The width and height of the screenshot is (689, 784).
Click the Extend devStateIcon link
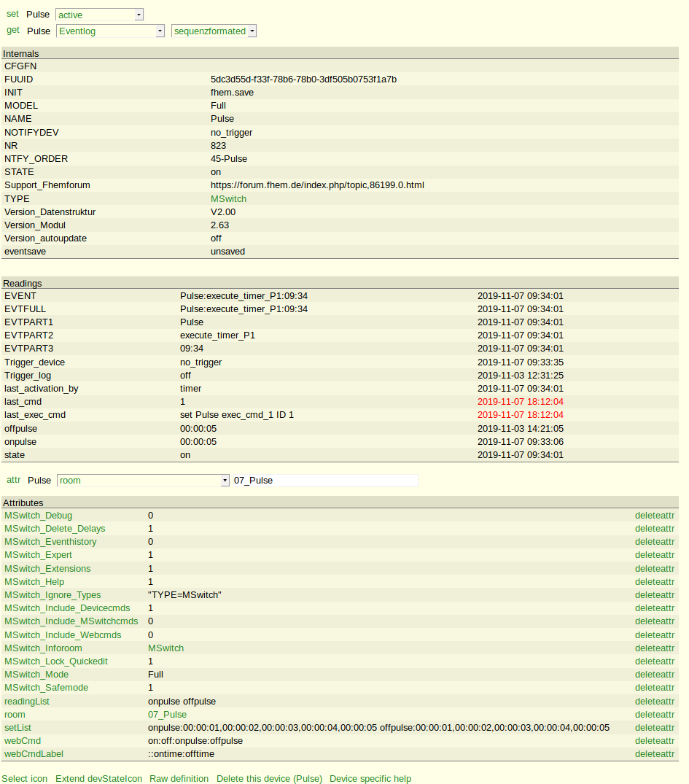click(x=98, y=778)
